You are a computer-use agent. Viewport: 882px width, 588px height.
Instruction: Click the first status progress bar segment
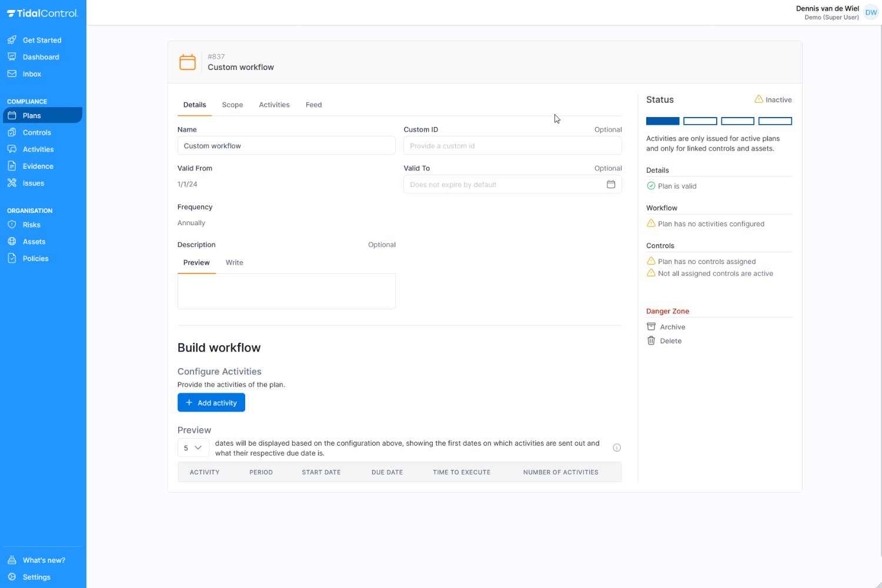pyautogui.click(x=663, y=121)
